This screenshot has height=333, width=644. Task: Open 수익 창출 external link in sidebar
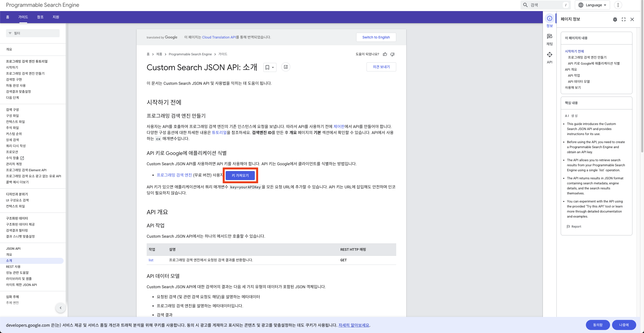coord(15,158)
